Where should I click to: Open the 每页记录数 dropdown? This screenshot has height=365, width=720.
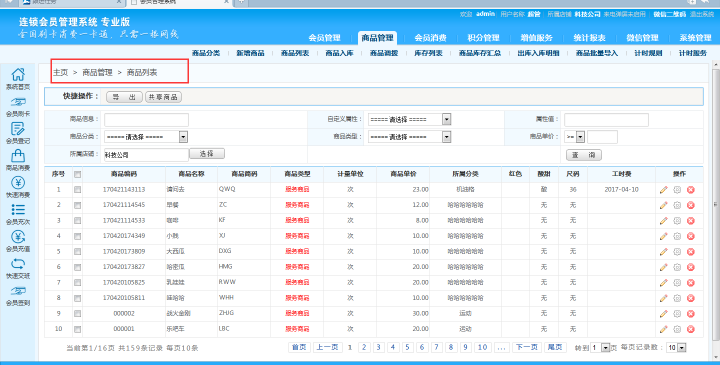(676, 348)
